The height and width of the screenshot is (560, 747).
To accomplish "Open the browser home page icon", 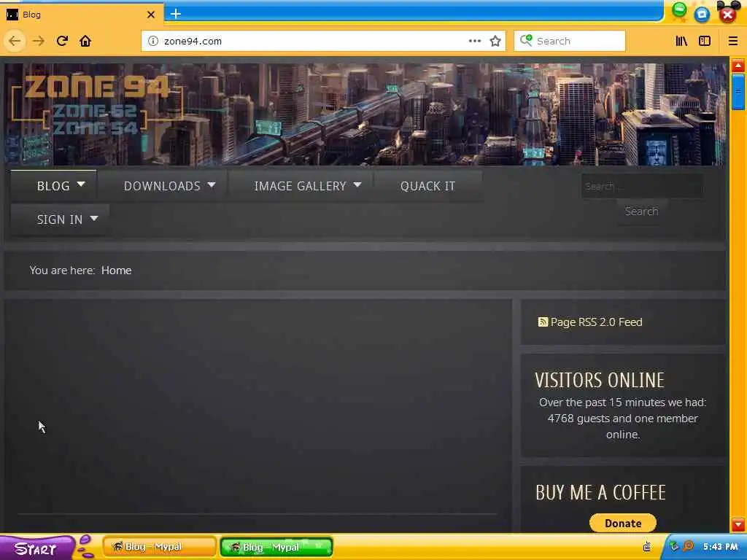I will tap(85, 41).
